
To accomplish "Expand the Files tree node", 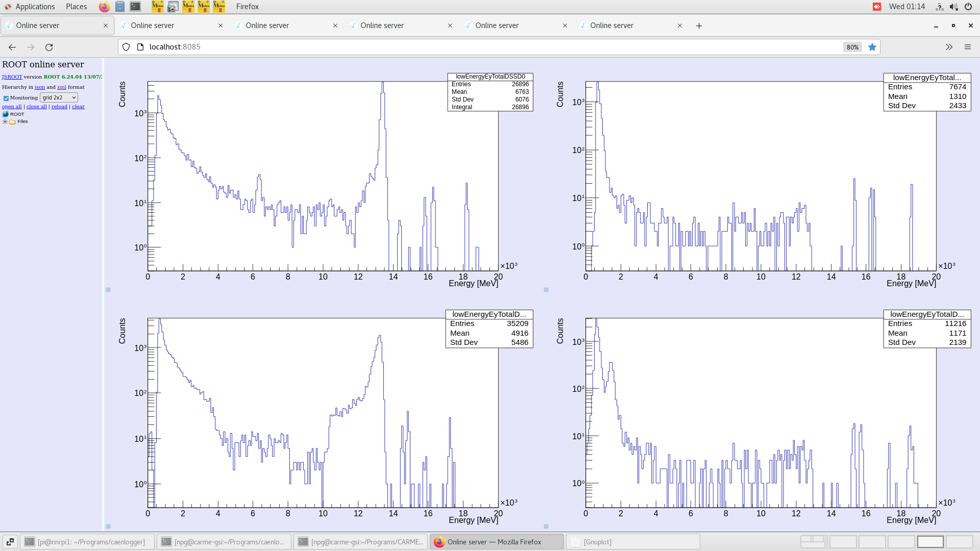I will tap(5, 122).
